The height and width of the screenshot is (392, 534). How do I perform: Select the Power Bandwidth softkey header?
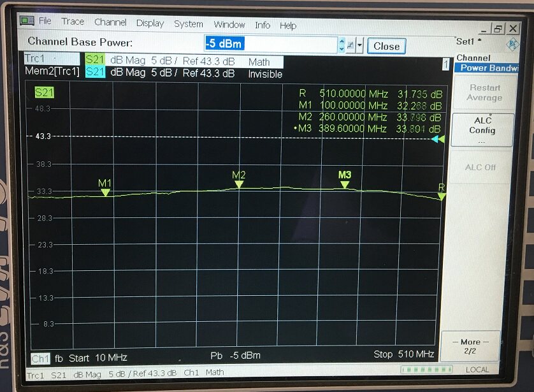pyautogui.click(x=487, y=68)
